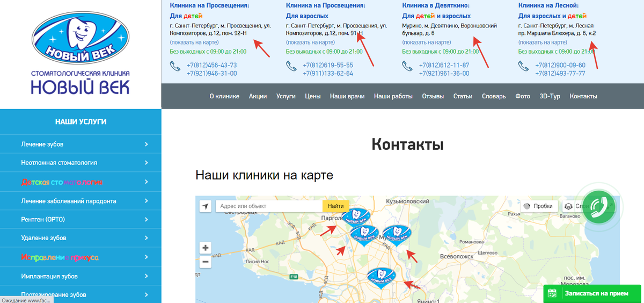Screen dimensions: 644x303
Task: Open Наши врачи in the navigation bar
Action: pyautogui.click(x=347, y=96)
